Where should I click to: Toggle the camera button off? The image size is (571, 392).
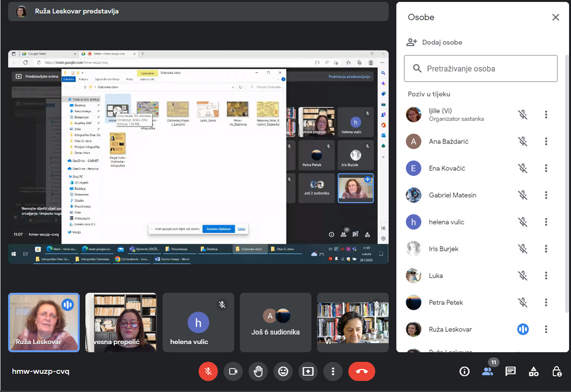tap(233, 371)
